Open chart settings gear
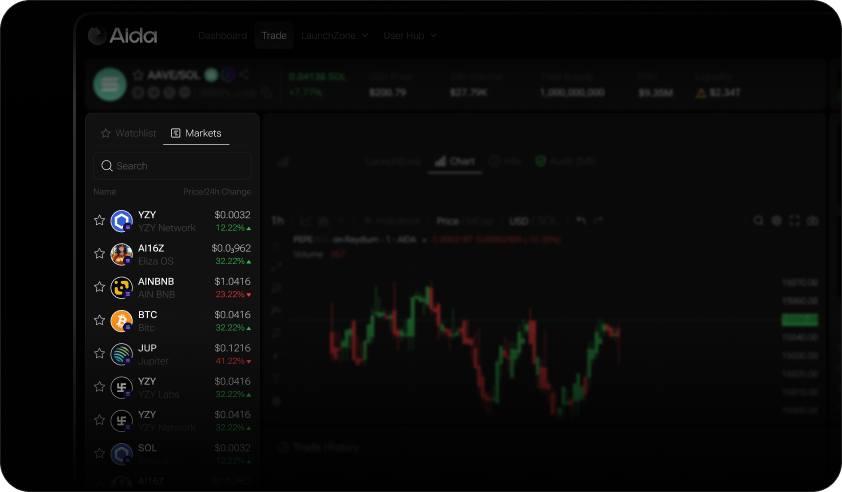Viewport: 842px width, 492px height. 776,220
